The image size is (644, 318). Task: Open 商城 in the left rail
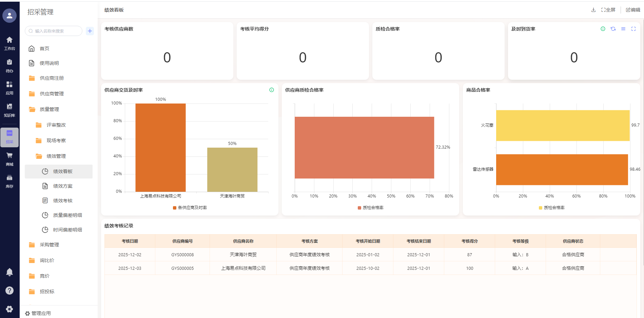click(x=9, y=159)
